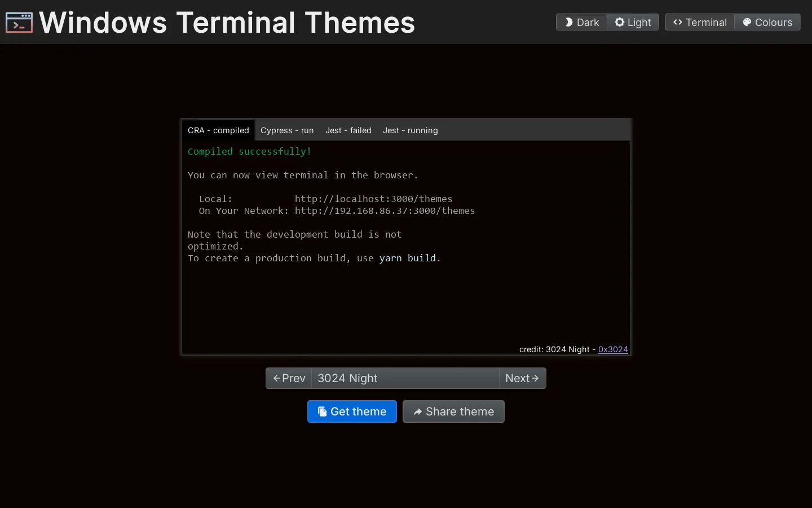Click the http://192.168.86.37:3000/themes network URL
Screen dimensions: 812x508
(385, 211)
